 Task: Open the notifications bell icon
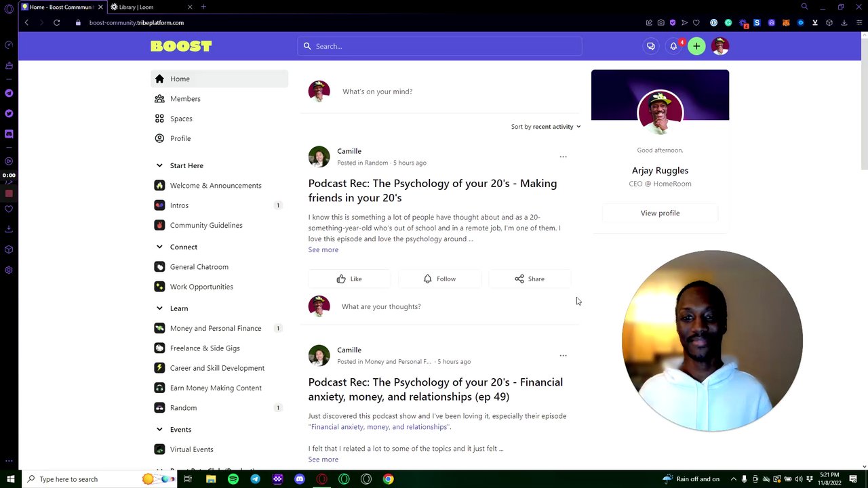[x=673, y=46]
